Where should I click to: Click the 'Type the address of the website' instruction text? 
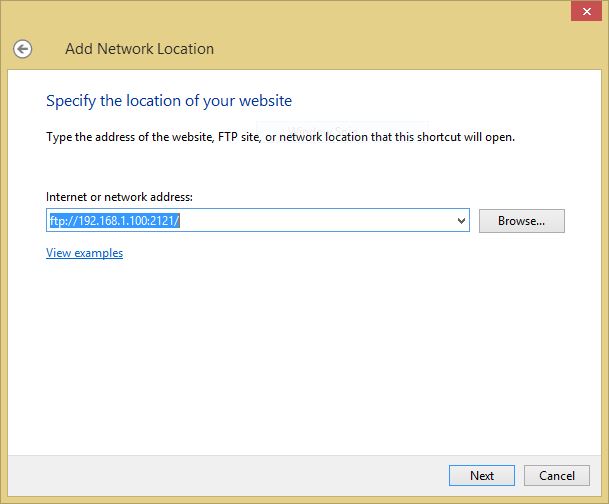[280, 137]
